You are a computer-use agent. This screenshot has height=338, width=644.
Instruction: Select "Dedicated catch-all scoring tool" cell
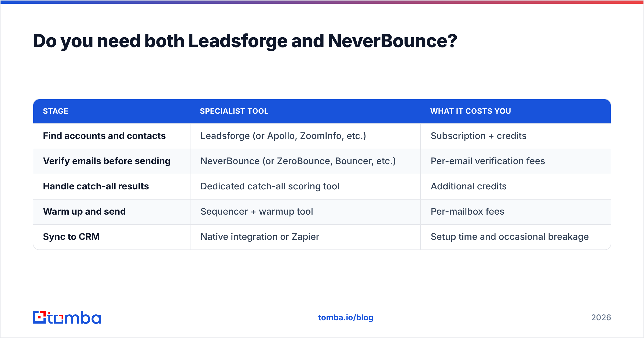pos(306,186)
